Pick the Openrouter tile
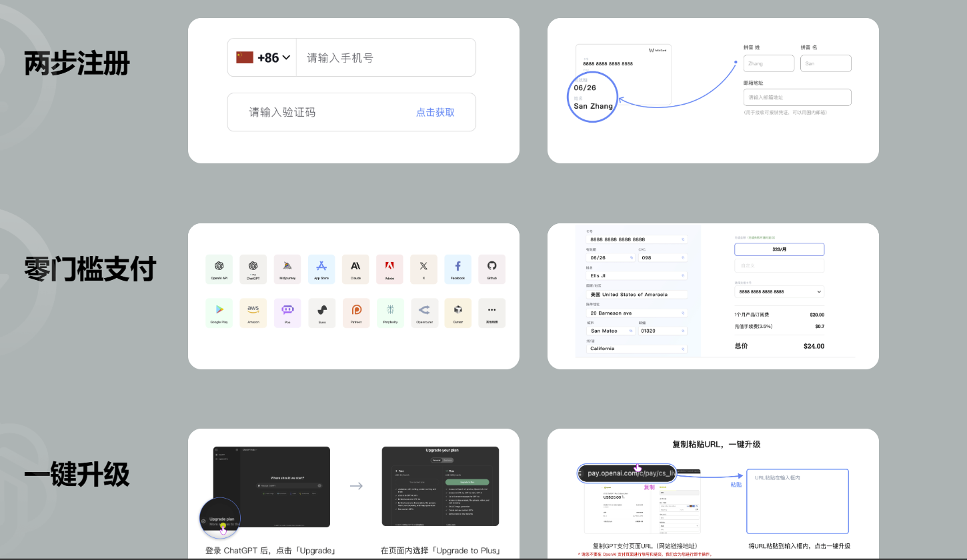 click(x=423, y=313)
